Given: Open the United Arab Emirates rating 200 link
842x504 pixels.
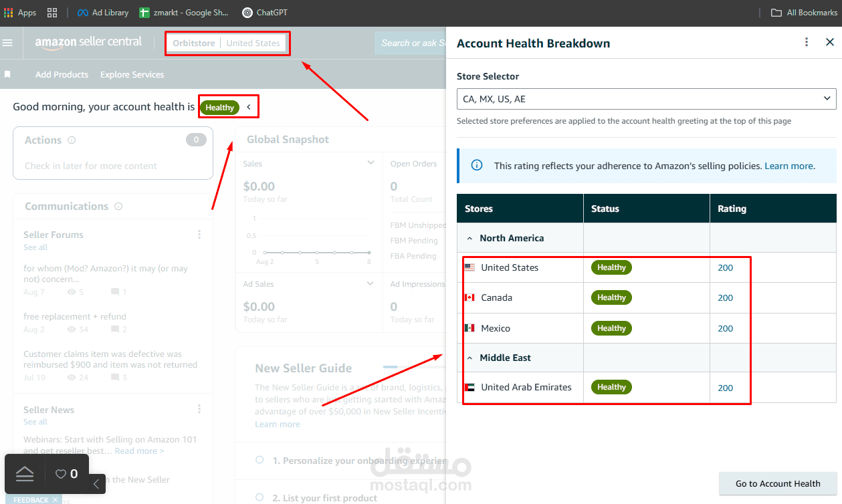Looking at the screenshot, I should coord(726,388).
